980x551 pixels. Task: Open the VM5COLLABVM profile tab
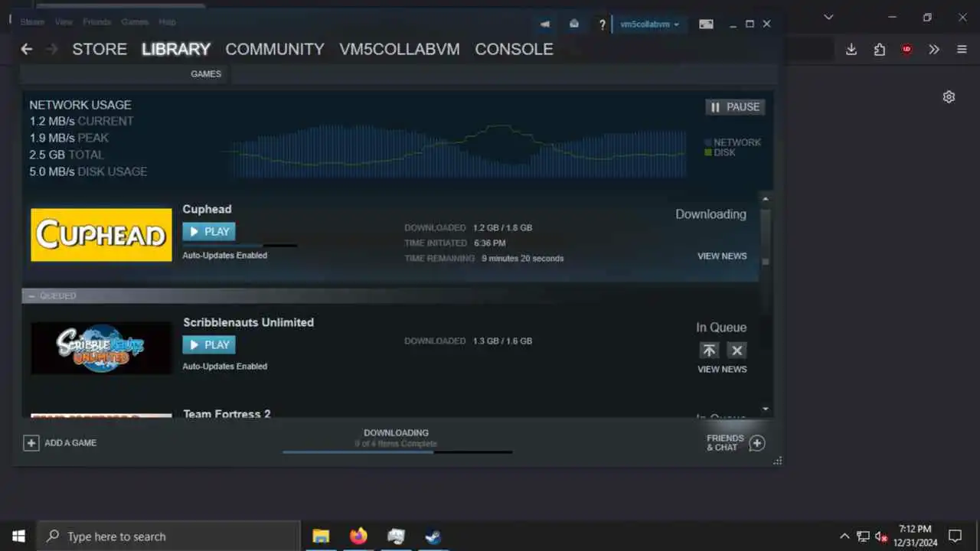[400, 49]
